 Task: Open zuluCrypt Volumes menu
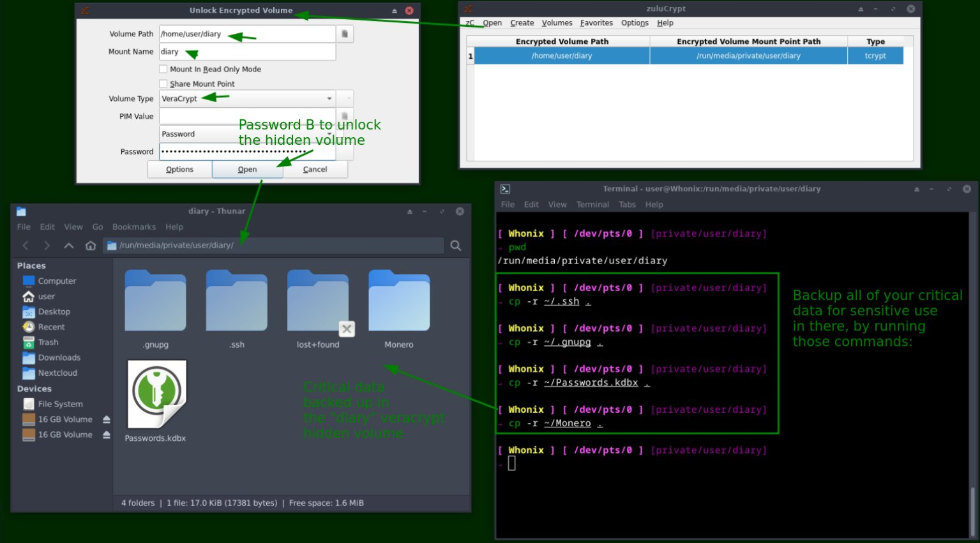coord(557,23)
